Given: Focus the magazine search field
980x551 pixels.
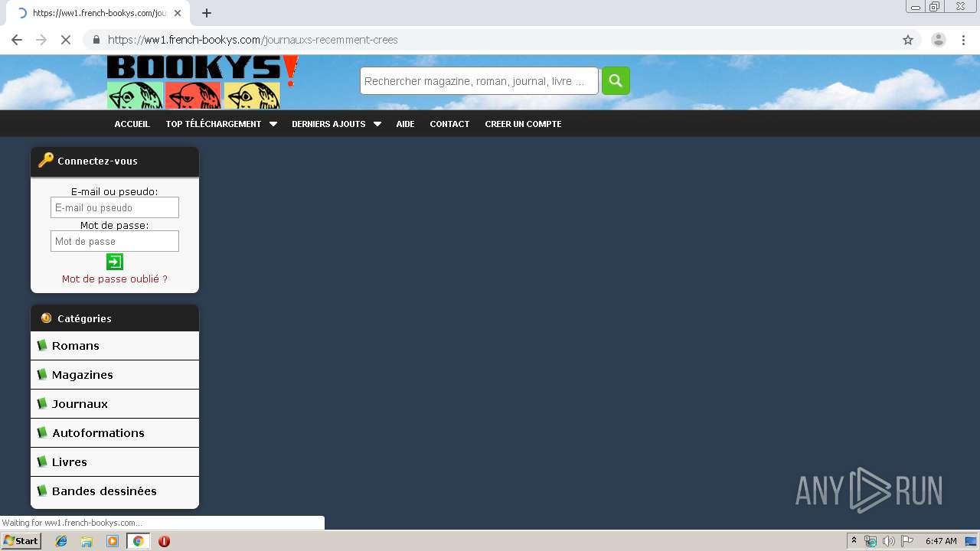Looking at the screenshot, I should (479, 81).
